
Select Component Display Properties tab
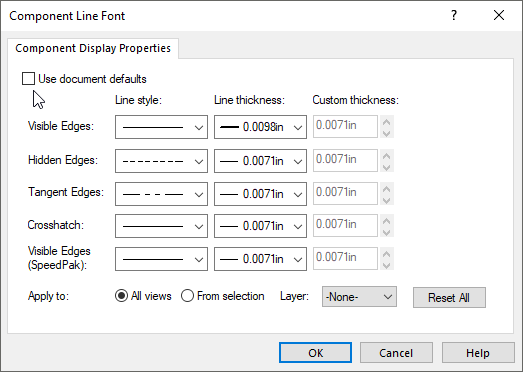click(93, 48)
